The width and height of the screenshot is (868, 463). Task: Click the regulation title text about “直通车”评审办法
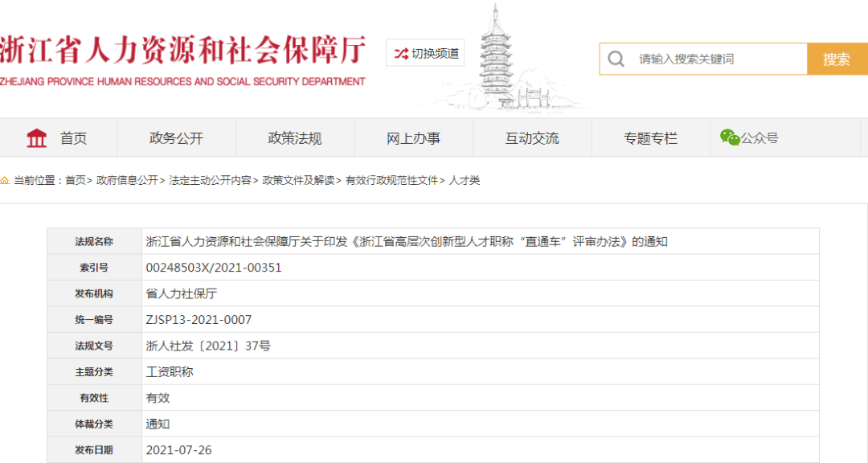pos(407,241)
